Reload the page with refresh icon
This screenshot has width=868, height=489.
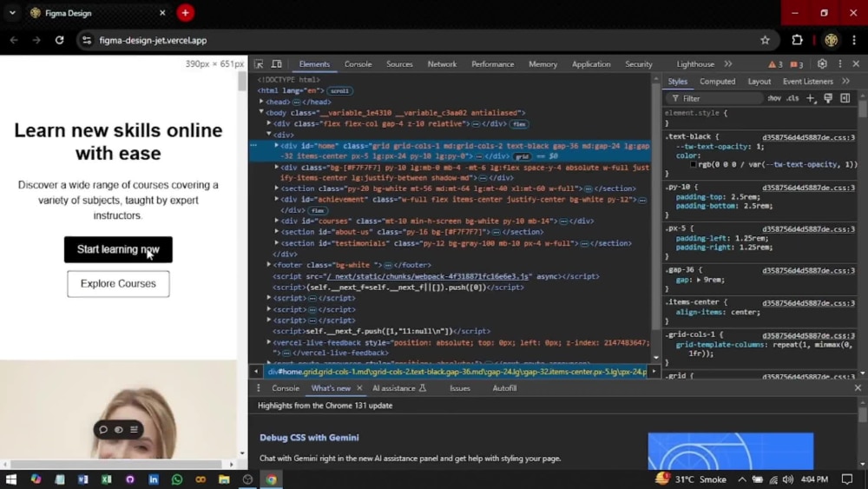click(x=59, y=41)
